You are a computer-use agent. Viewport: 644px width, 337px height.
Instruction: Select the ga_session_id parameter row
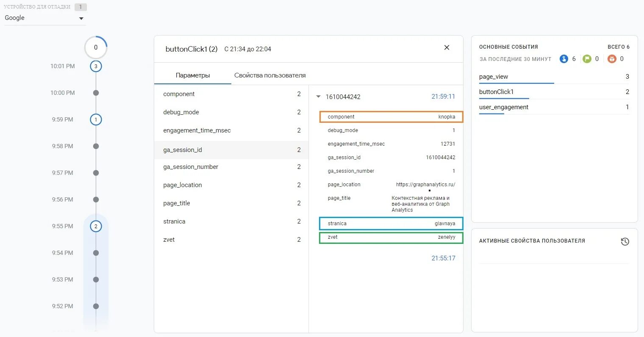click(x=231, y=150)
